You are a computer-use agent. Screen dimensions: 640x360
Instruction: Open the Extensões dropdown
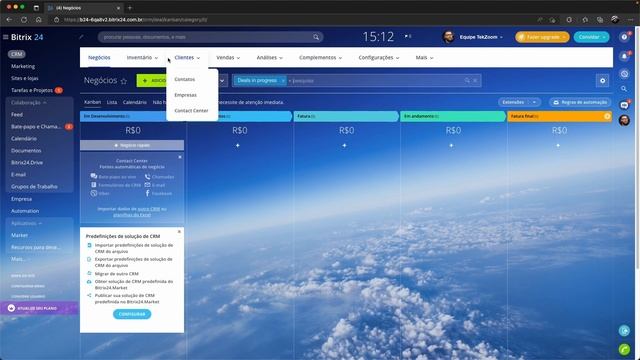tap(519, 102)
